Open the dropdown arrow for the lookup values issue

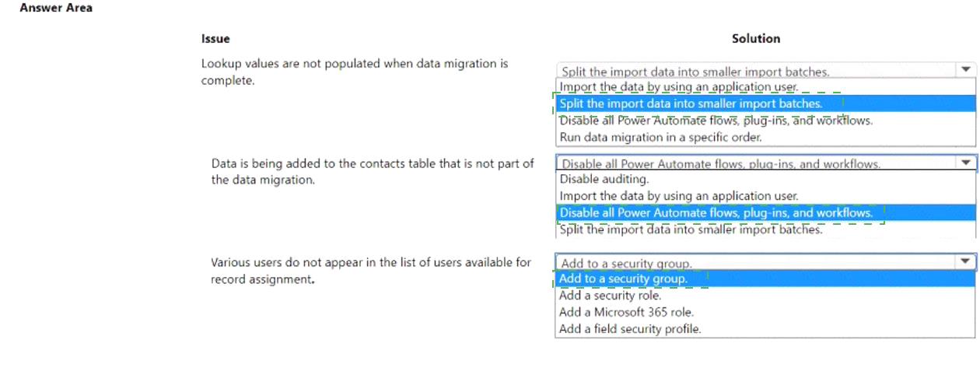[x=966, y=70]
